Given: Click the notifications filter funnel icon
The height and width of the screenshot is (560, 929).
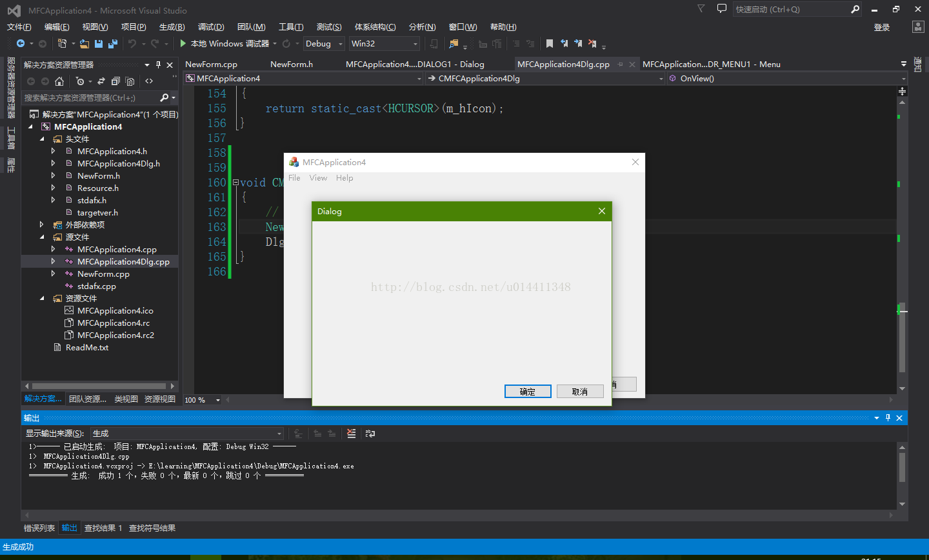Looking at the screenshot, I should pos(701,8).
